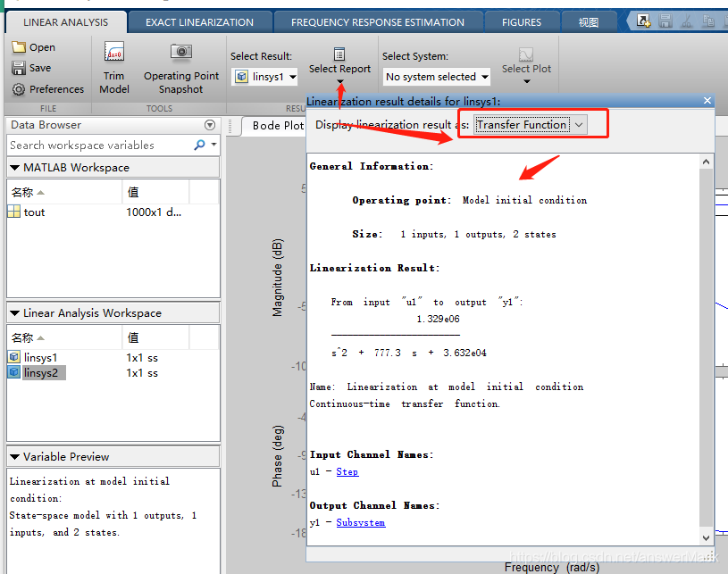Click scrollbar up arrow in result details
Image resolution: width=728 pixels, height=574 pixels.
(x=706, y=162)
